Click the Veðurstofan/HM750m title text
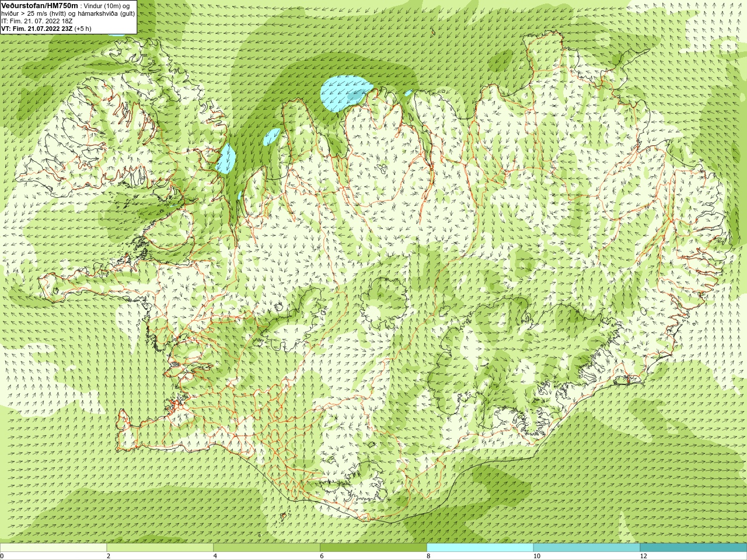 [x=40, y=5]
